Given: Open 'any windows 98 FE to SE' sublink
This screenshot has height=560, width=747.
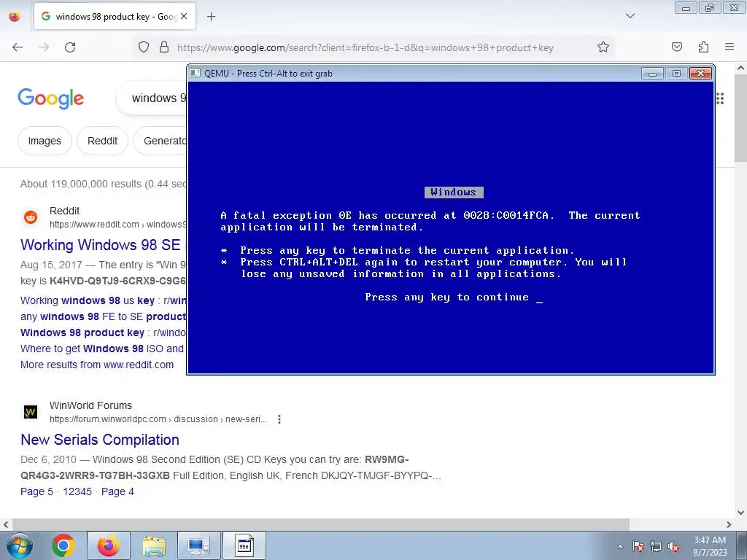Looking at the screenshot, I should click(104, 316).
